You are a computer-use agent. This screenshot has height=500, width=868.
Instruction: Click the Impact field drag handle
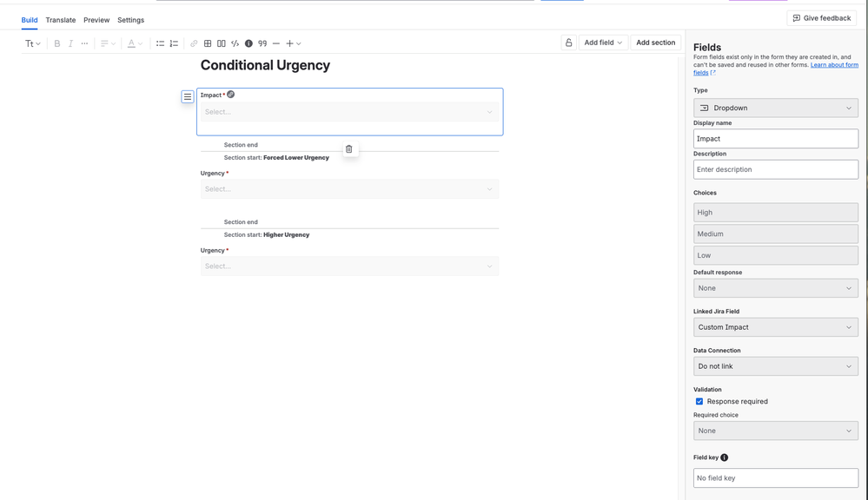(188, 97)
